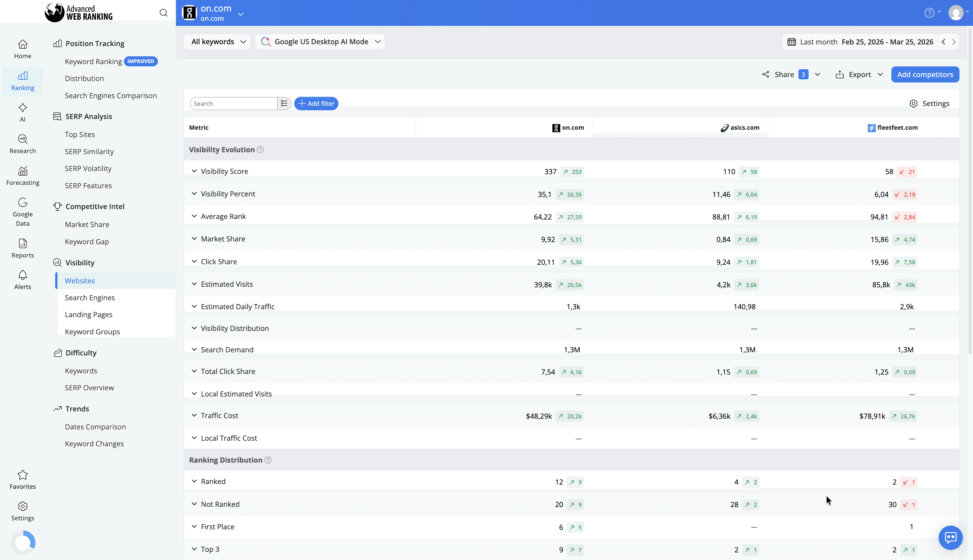This screenshot has height=560, width=973.
Task: Open Forecasting from the left sidebar
Action: pyautogui.click(x=22, y=175)
